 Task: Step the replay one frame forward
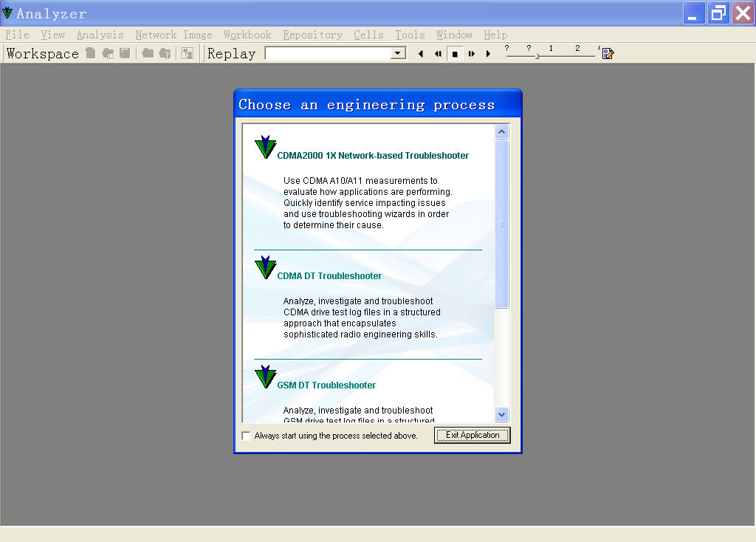pyautogui.click(x=472, y=54)
